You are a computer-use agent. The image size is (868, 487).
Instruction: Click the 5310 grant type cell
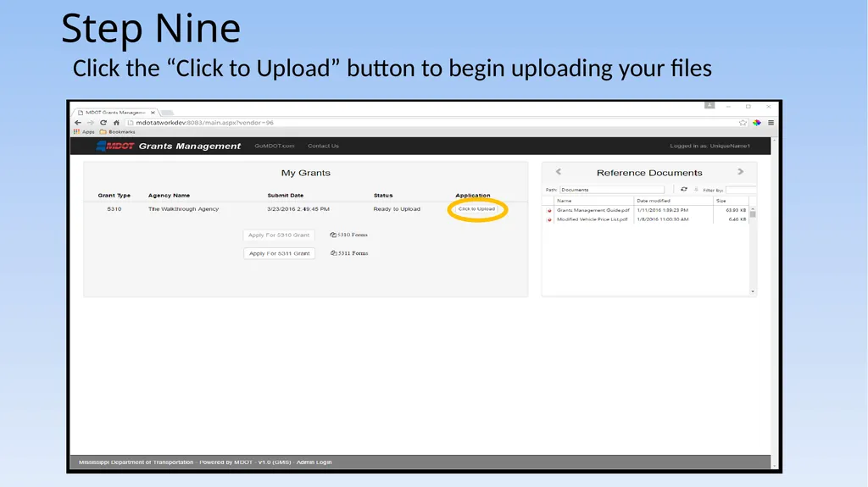point(114,209)
